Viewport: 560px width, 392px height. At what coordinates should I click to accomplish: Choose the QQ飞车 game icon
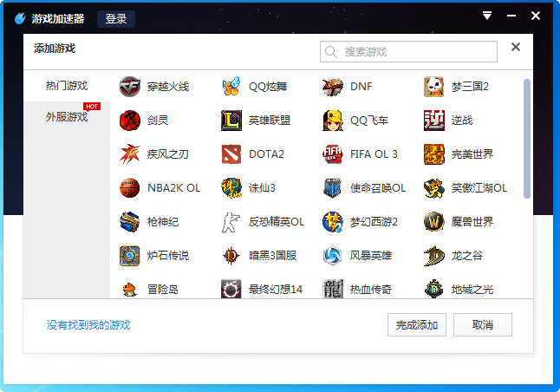[x=333, y=121]
